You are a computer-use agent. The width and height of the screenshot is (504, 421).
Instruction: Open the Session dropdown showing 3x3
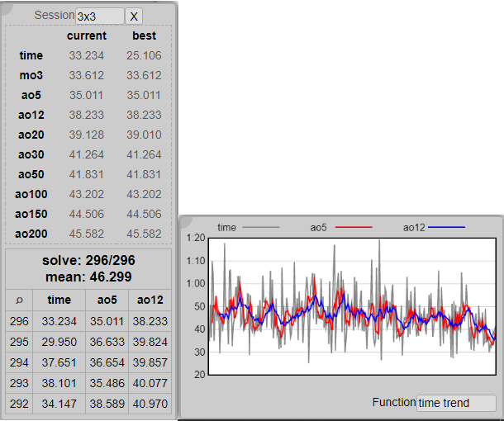[x=100, y=16]
